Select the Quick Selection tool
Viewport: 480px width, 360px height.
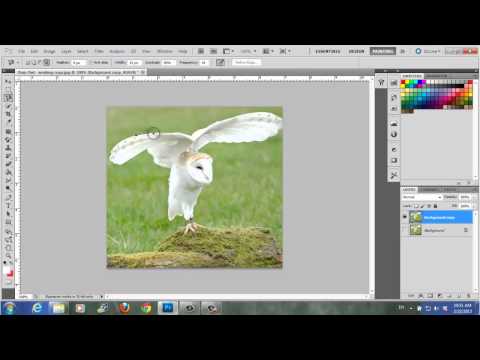click(8, 106)
